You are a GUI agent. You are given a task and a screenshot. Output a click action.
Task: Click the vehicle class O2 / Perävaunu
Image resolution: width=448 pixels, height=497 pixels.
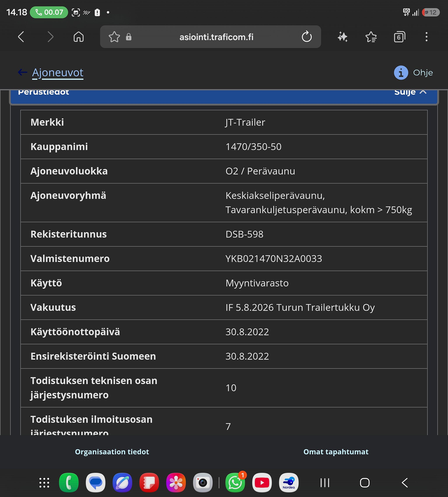coord(260,171)
